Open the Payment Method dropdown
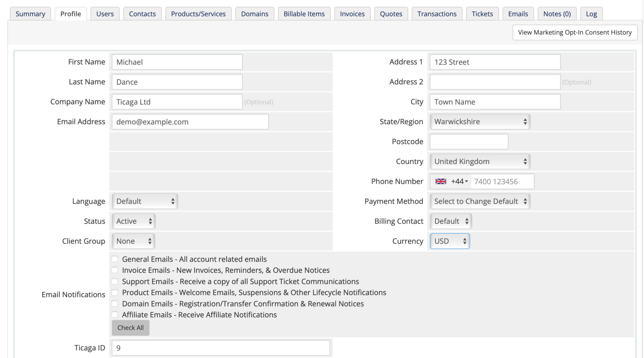This screenshot has width=644, height=358. tap(480, 201)
